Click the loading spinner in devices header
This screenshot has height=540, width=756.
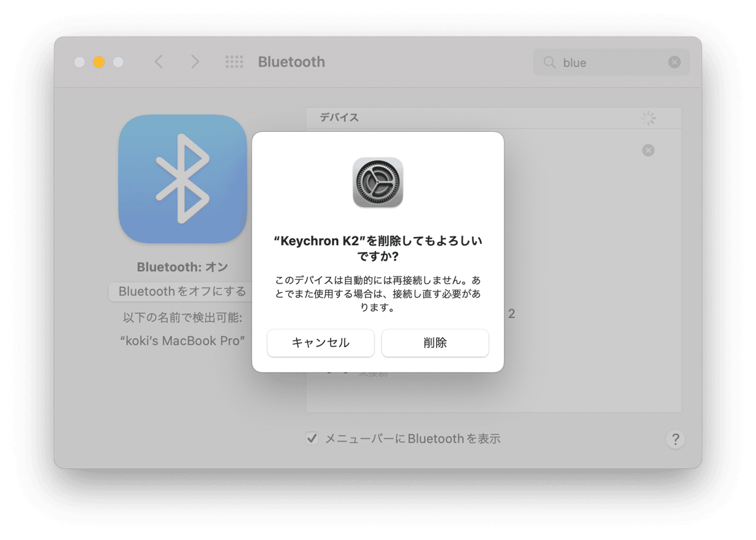coord(648,118)
